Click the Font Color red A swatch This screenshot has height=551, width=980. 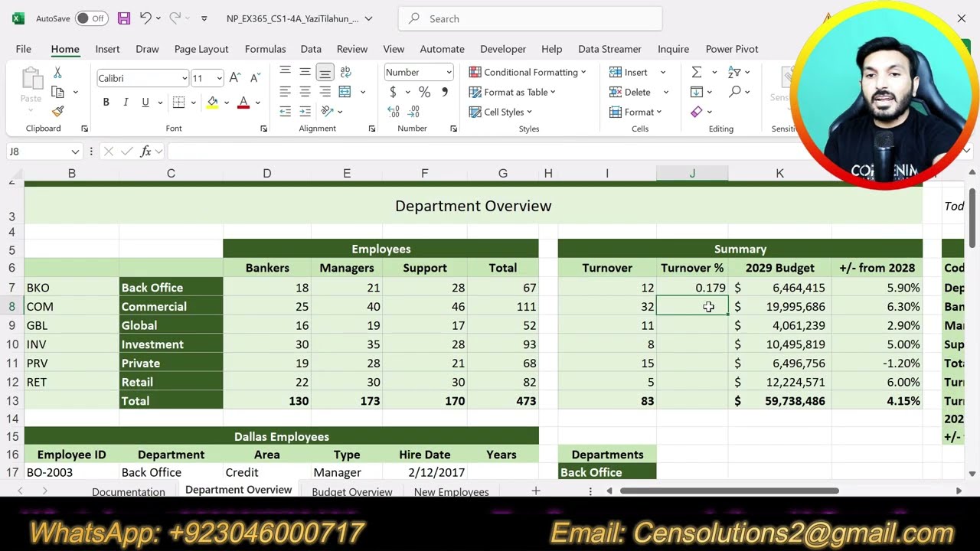(x=243, y=103)
